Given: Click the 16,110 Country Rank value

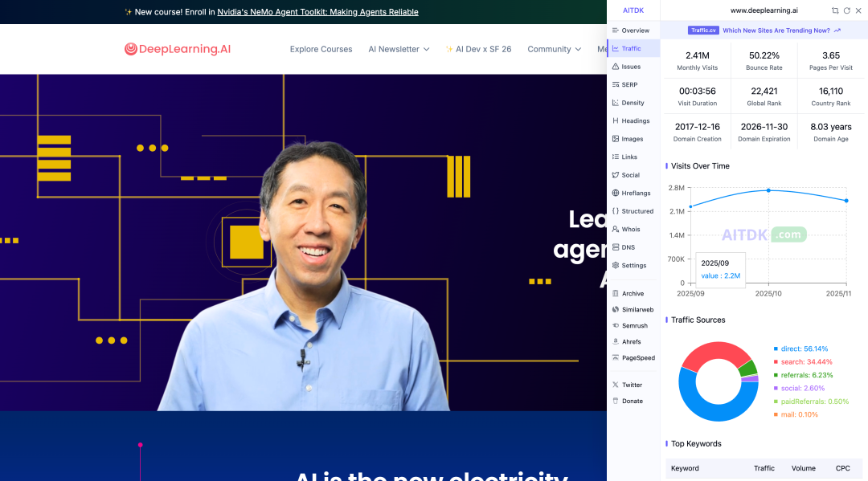Looking at the screenshot, I should coord(831,92).
